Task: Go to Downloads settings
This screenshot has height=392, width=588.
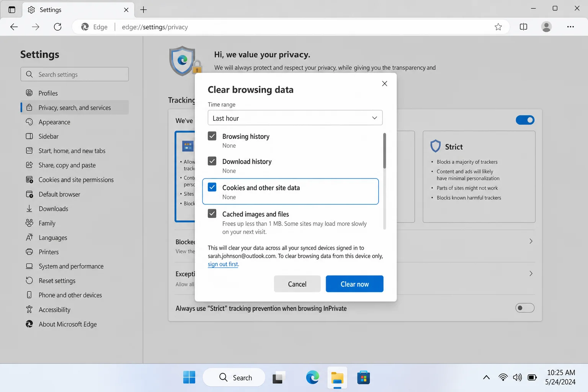Action: [75, 209]
